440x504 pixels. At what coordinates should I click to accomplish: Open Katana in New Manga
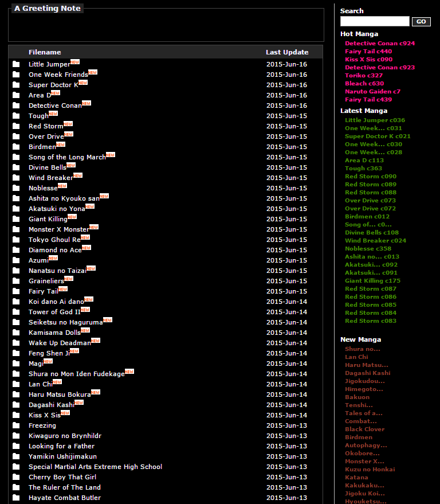pyautogui.click(x=356, y=477)
